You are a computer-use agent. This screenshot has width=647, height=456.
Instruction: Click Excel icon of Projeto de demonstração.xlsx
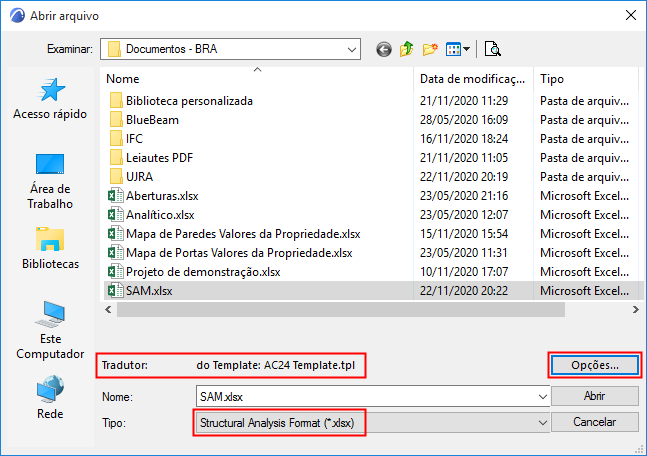[x=116, y=272]
